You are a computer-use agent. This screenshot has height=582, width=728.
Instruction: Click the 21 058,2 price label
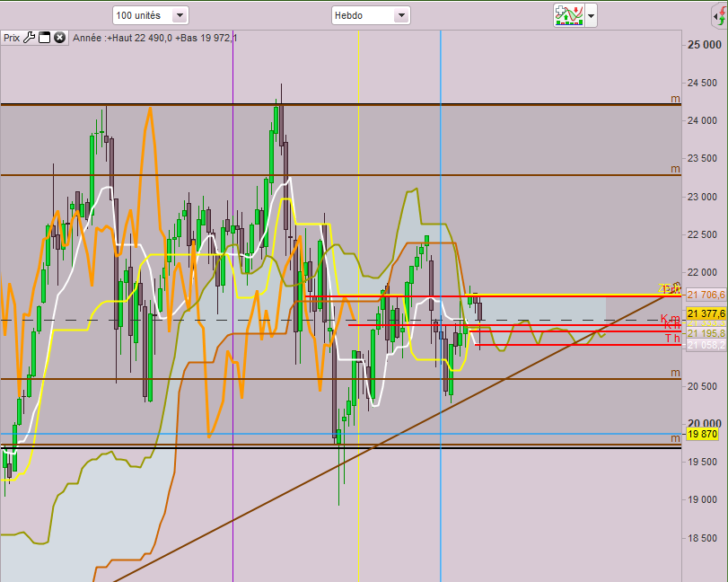[706, 345]
